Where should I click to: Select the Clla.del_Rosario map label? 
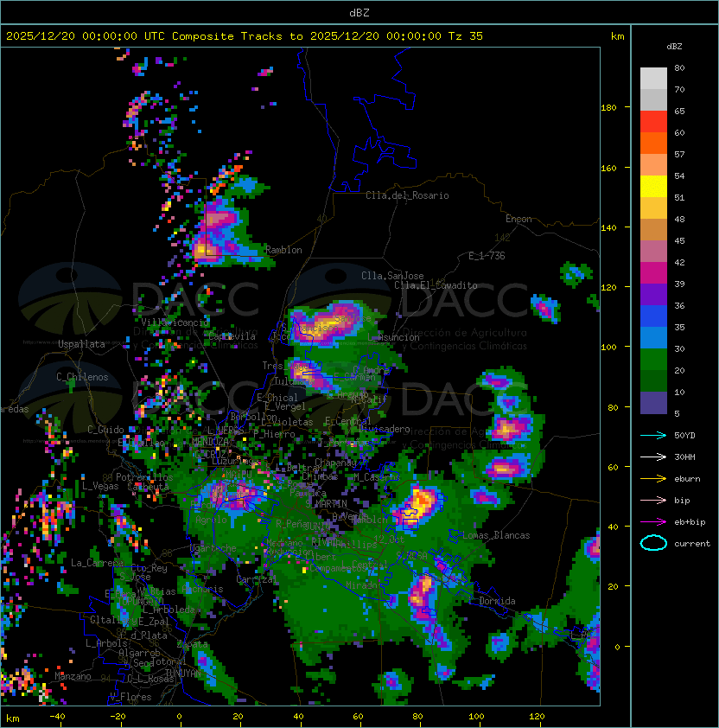pyautogui.click(x=407, y=195)
